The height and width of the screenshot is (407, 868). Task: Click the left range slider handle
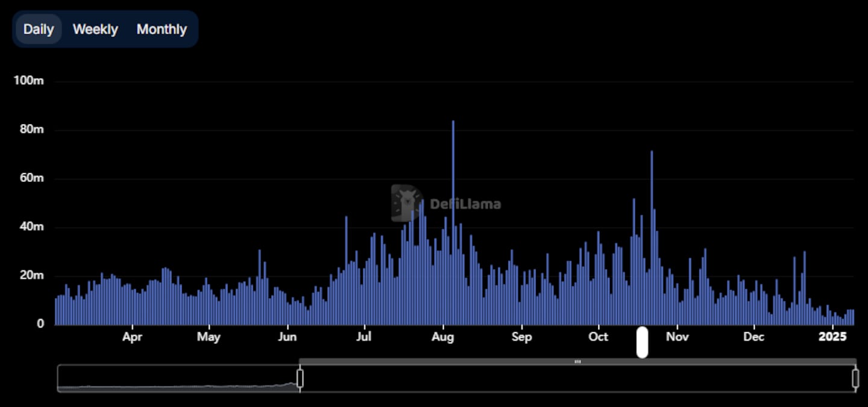(x=300, y=378)
